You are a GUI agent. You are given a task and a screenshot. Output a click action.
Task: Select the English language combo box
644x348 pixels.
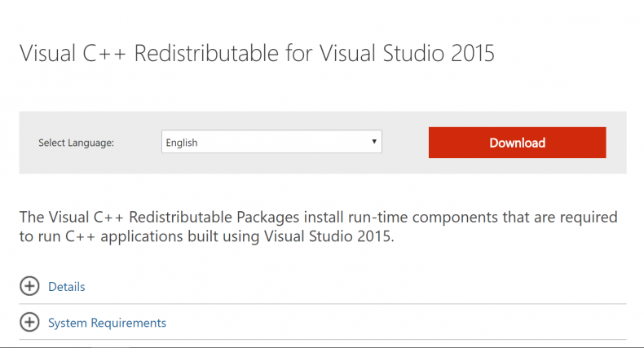pyautogui.click(x=271, y=142)
